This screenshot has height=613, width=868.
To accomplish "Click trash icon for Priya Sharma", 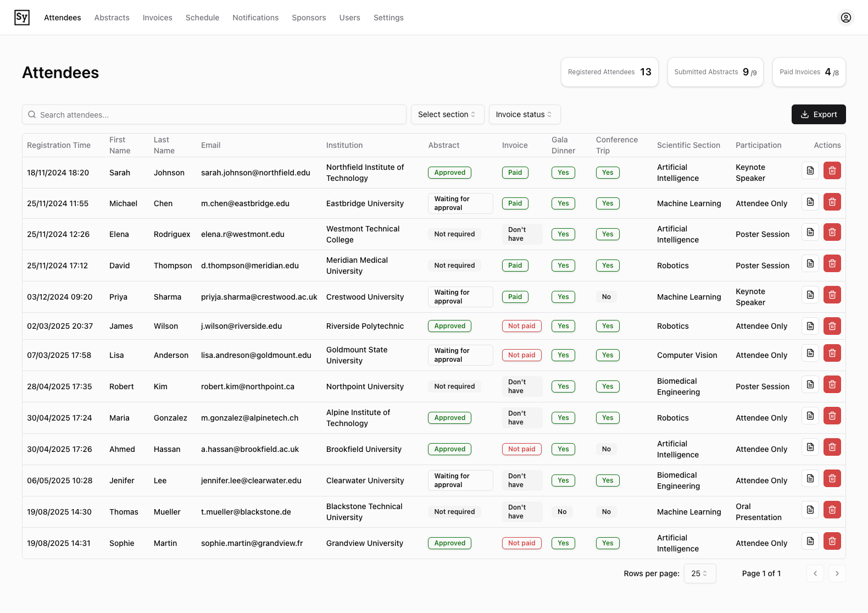I will pyautogui.click(x=832, y=295).
